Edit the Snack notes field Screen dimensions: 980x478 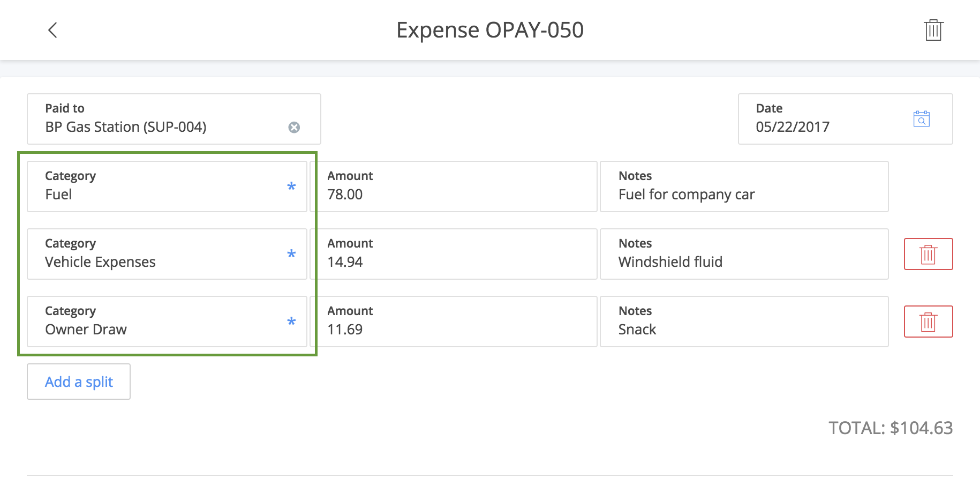(x=744, y=322)
